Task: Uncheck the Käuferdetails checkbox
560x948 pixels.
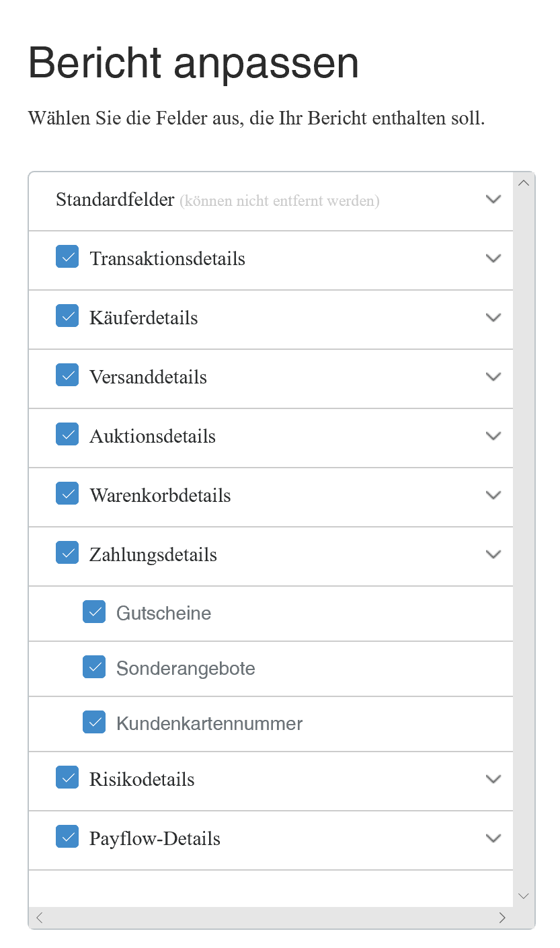Action: pos(67,316)
